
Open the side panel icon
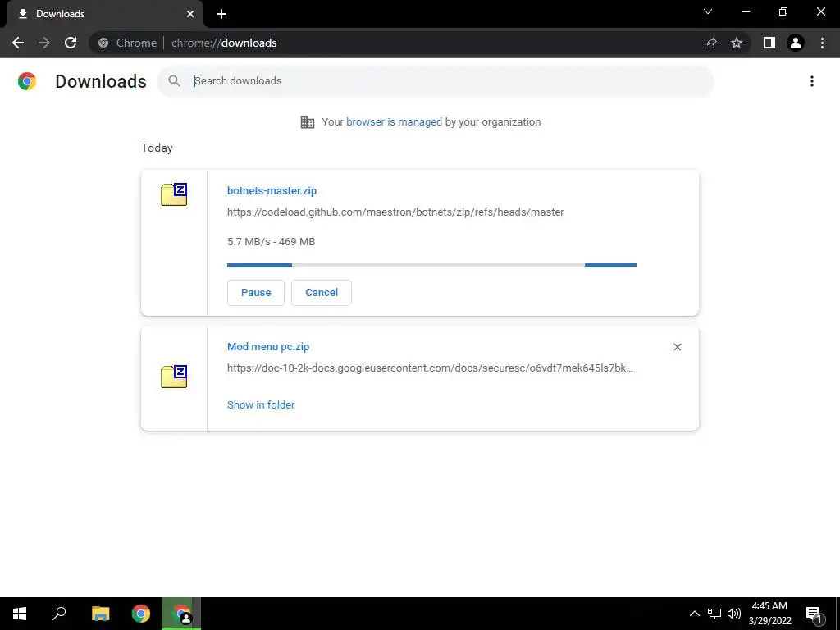coord(769,43)
